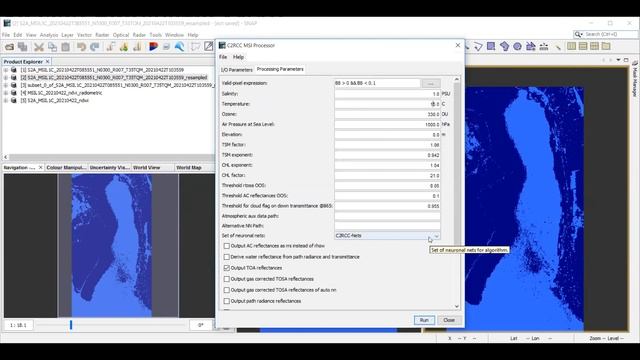Viewport: 640px width, 360px height.
Task: Expand the [2] resampled product node
Action: 6,78
